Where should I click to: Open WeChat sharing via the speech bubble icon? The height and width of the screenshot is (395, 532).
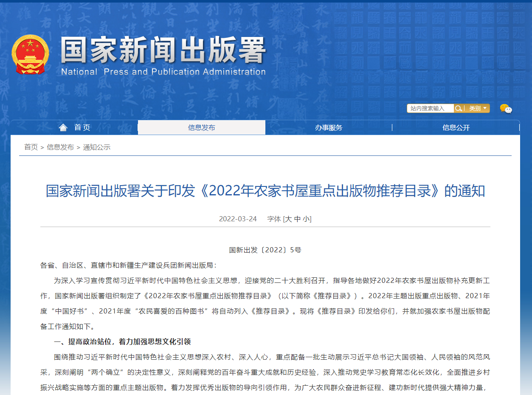[x=506, y=108]
